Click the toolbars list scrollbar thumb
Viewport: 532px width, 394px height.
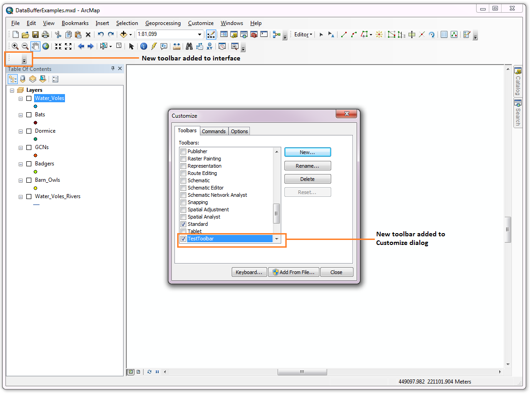(276, 214)
